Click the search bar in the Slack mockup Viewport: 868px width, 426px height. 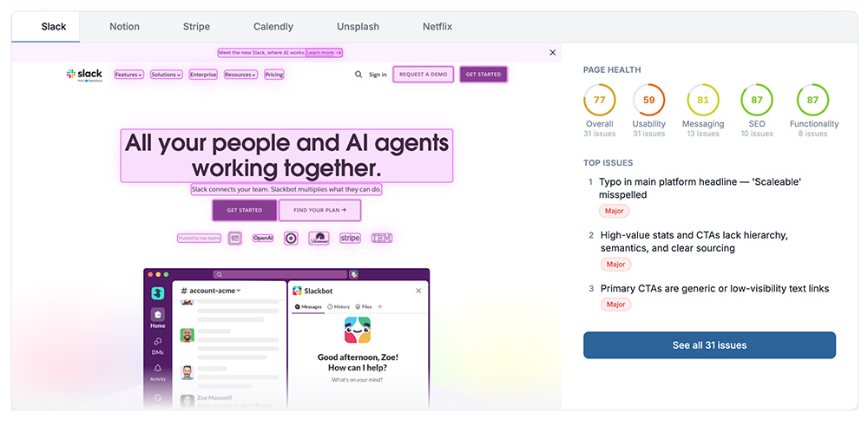pos(280,274)
